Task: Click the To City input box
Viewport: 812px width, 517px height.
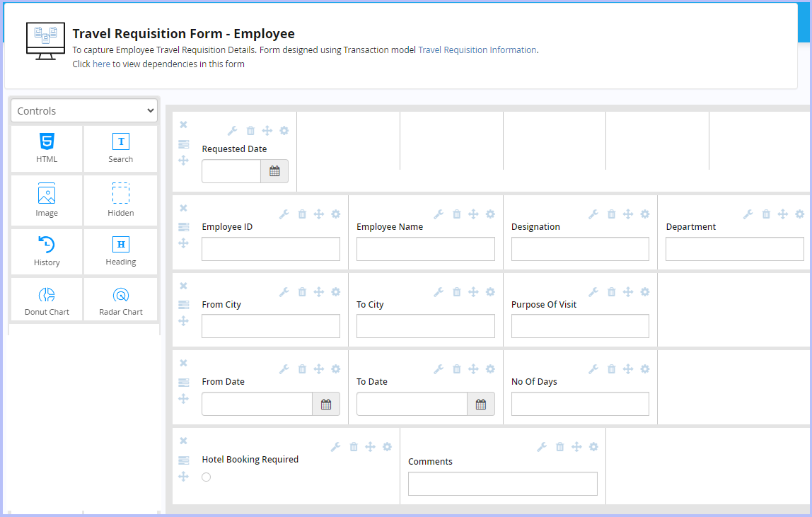Action: (x=426, y=326)
